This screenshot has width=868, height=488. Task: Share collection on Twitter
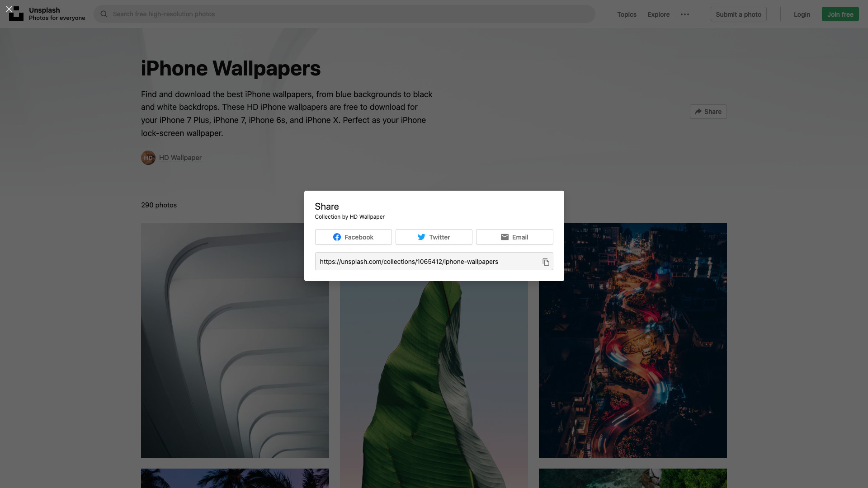tap(434, 237)
